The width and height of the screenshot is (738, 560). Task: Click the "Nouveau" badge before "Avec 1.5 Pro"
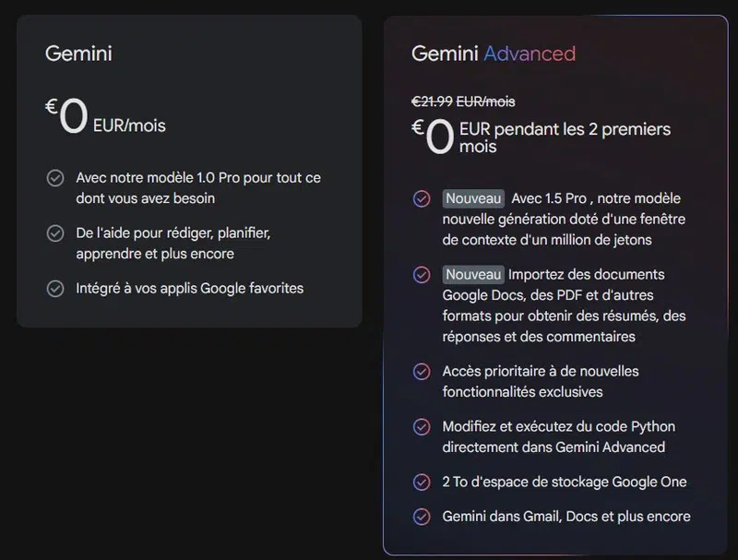473,198
